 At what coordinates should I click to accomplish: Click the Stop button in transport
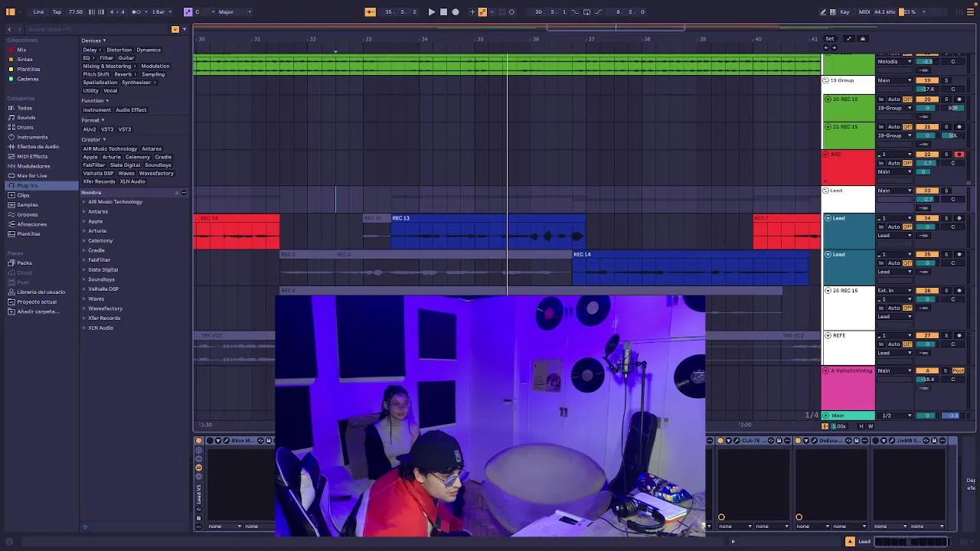[x=443, y=11]
